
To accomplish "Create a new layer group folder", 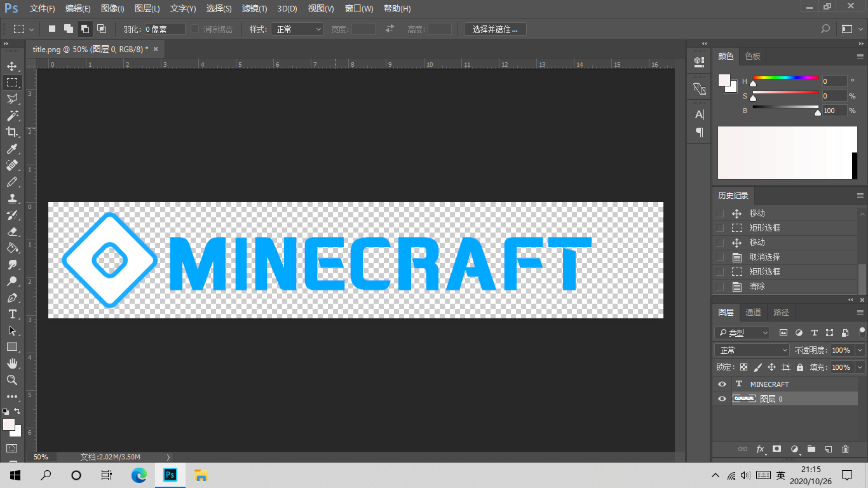I will tap(811, 449).
